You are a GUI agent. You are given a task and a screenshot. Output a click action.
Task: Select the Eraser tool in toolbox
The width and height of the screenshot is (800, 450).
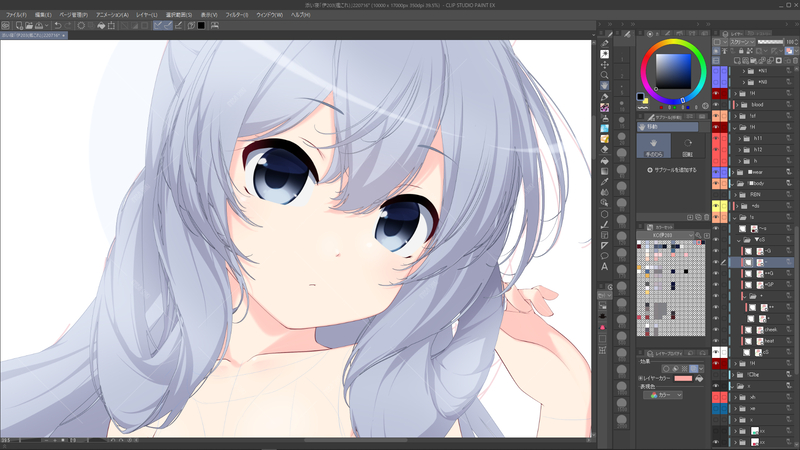click(x=605, y=149)
